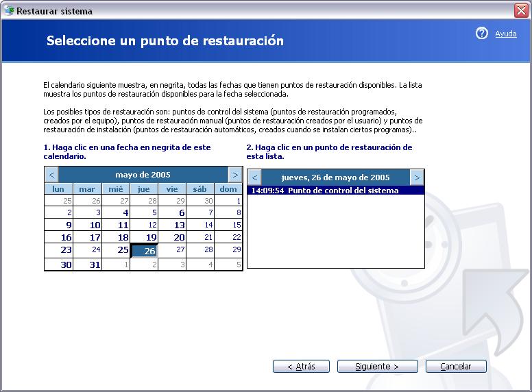Select bold date 9 in calendar
The image size is (532, 392).
pos(59,225)
